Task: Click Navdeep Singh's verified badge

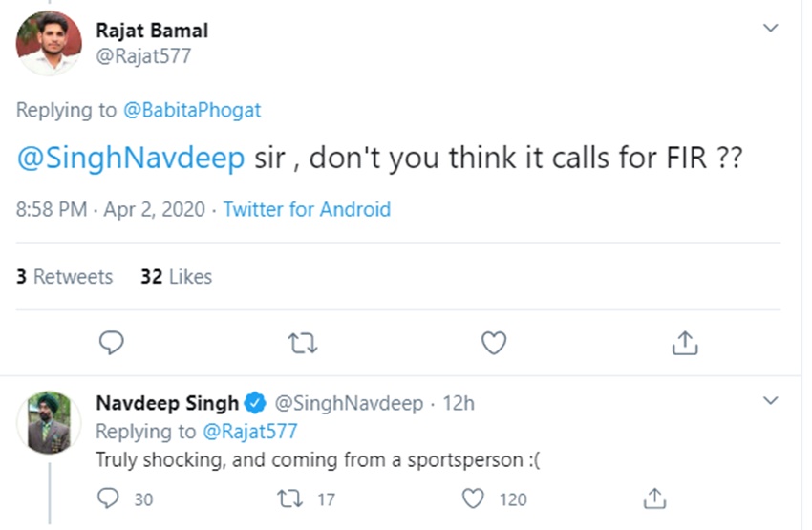Action: pyautogui.click(x=256, y=403)
